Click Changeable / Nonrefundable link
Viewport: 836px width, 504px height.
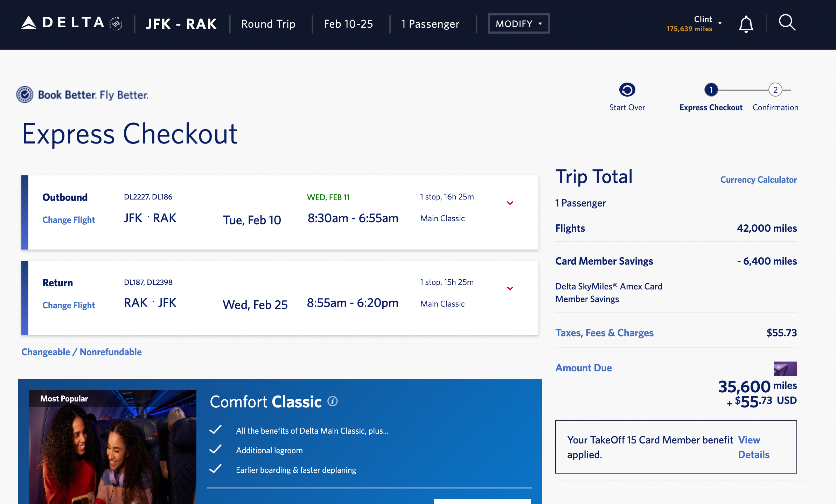coord(82,352)
